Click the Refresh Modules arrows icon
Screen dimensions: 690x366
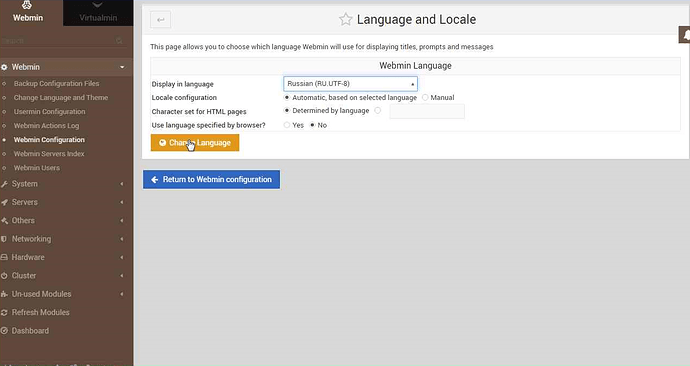pos(4,313)
